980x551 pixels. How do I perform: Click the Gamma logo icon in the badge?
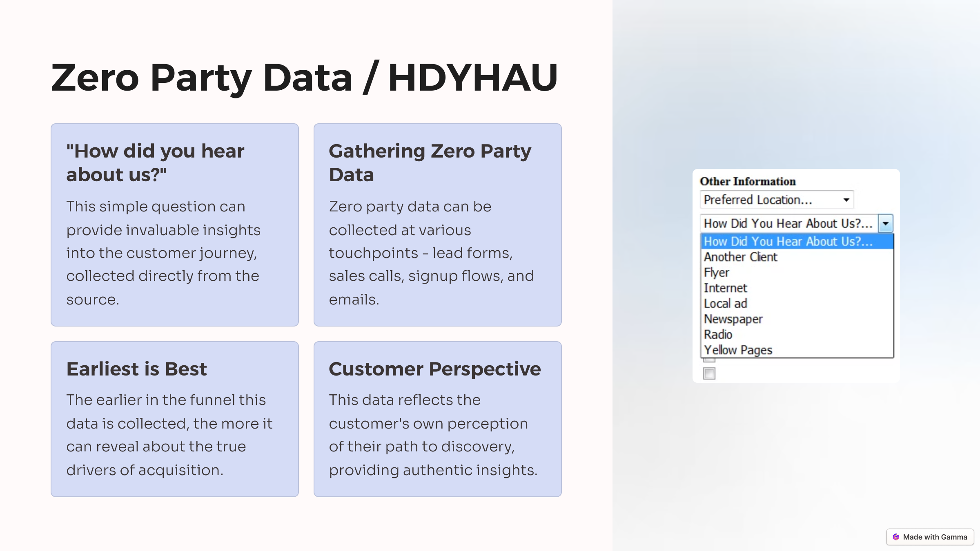896,537
